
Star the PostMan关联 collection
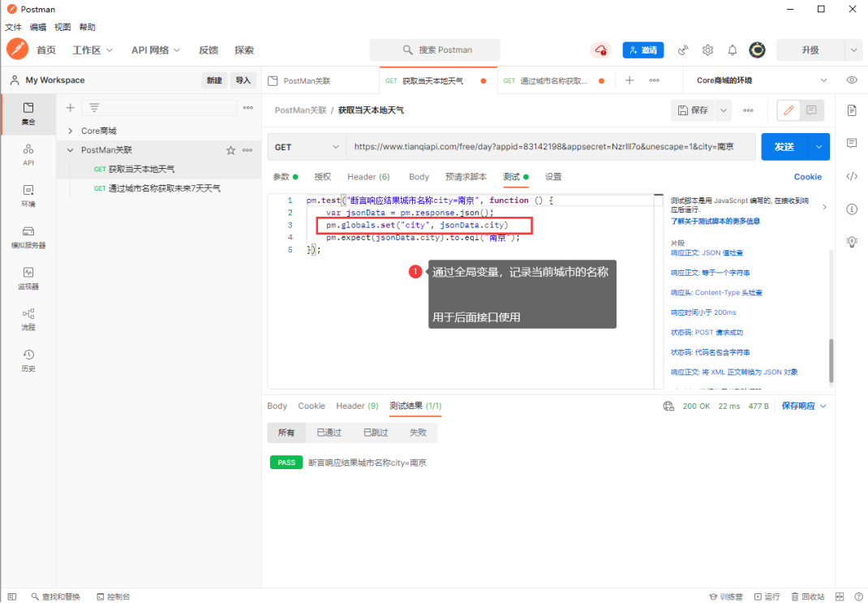(x=231, y=150)
